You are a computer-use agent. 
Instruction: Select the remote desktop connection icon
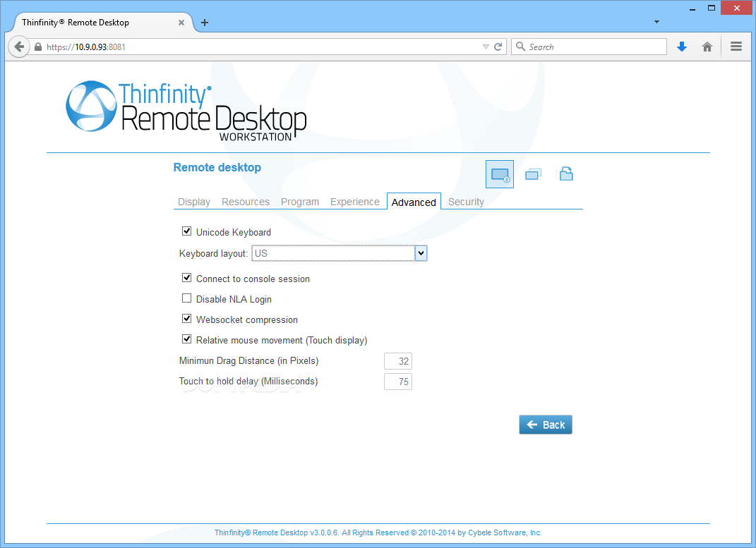tap(500, 174)
